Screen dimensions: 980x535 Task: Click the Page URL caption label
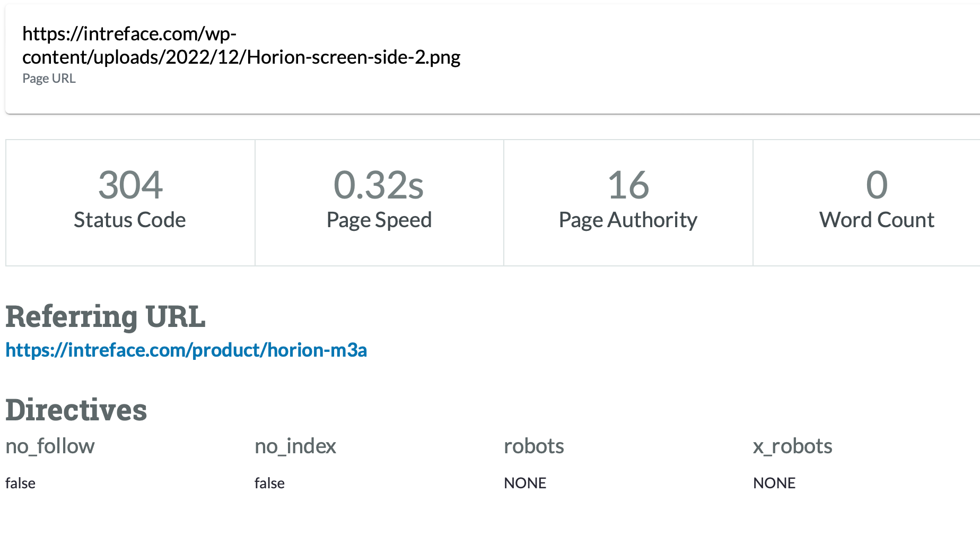(x=49, y=78)
